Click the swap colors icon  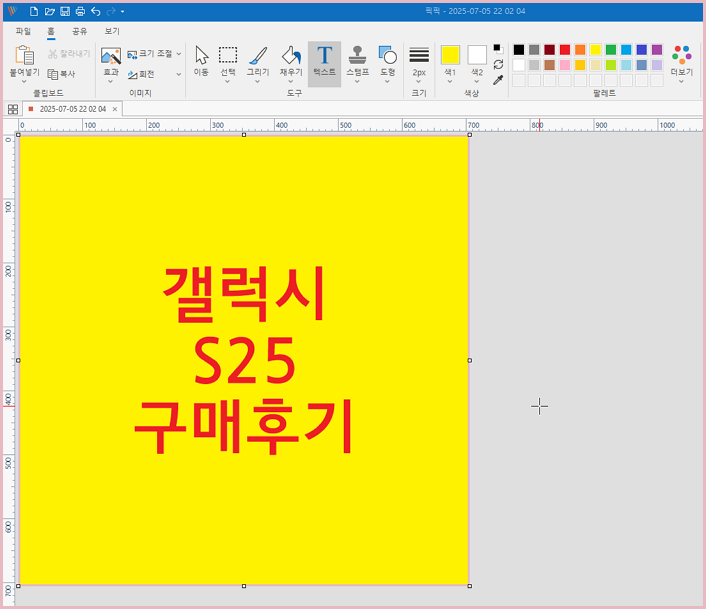pos(498,64)
